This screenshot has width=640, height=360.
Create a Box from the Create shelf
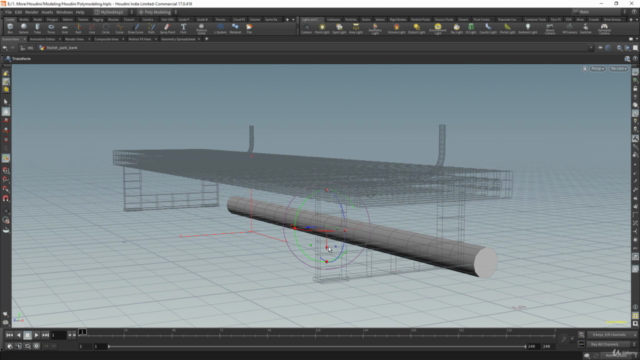tap(10, 28)
